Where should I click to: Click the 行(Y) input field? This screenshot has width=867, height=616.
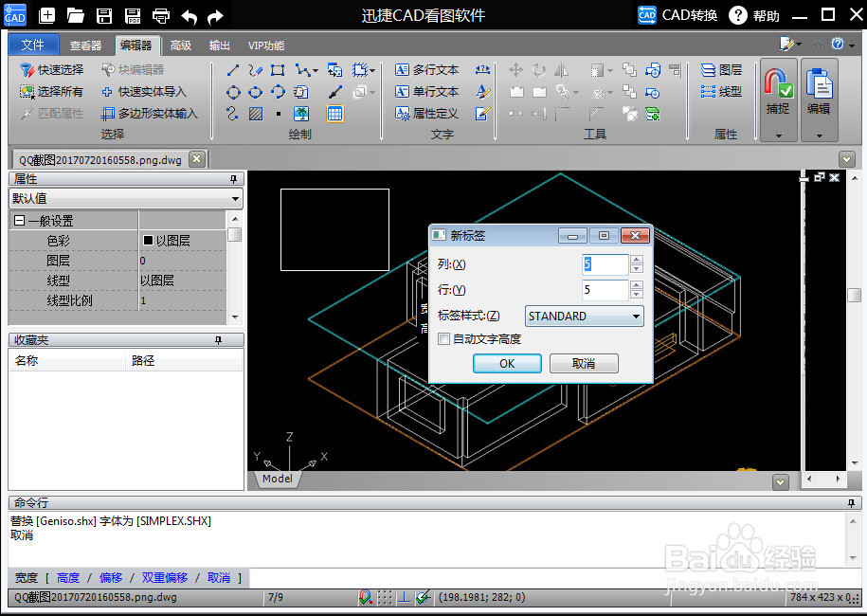point(605,290)
